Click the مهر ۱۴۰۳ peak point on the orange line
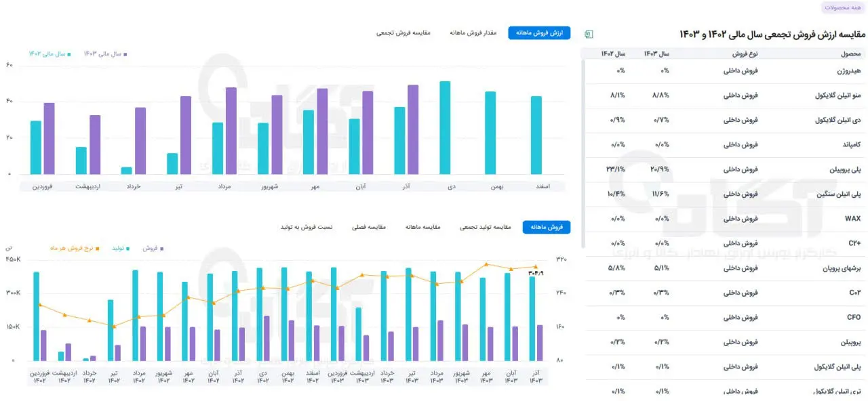The image size is (868, 401). click(486, 264)
